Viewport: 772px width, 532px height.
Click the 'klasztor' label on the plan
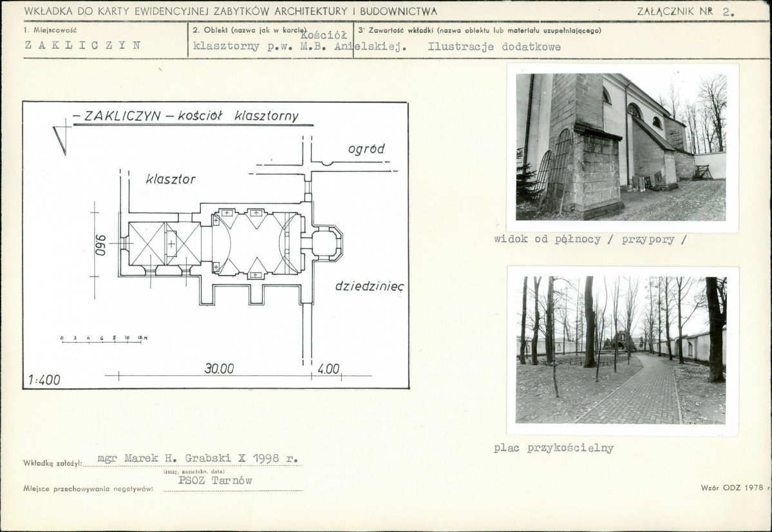pyautogui.click(x=171, y=179)
